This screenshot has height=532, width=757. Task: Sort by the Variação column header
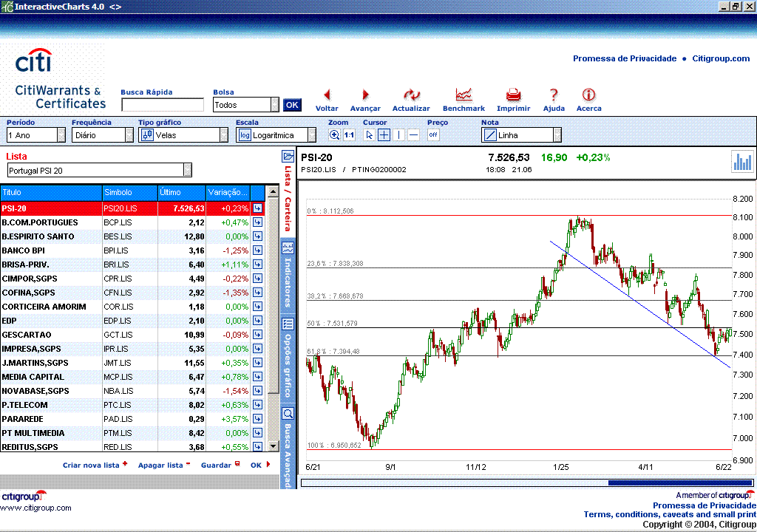click(x=228, y=192)
